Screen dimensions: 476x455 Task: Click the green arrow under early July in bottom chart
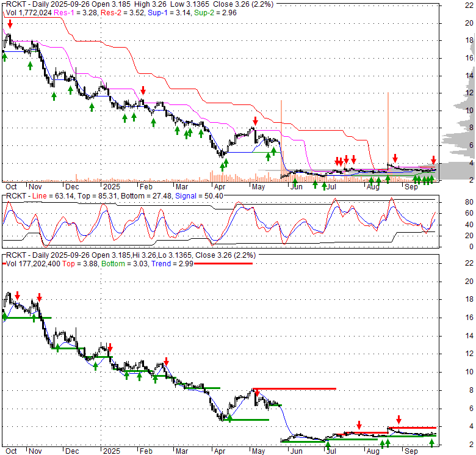(x=328, y=446)
